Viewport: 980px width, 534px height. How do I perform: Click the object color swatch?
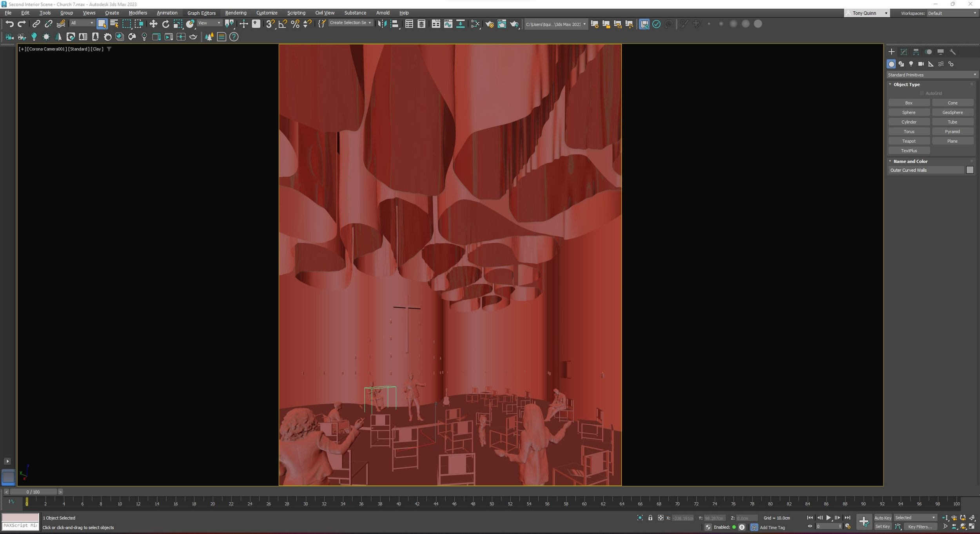(969, 170)
